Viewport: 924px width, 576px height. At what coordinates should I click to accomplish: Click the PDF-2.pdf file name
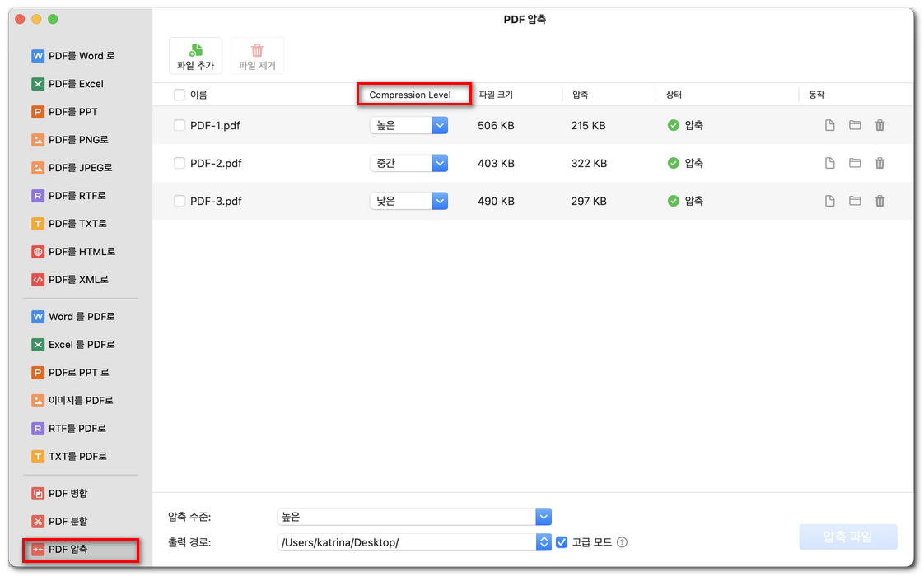pyautogui.click(x=216, y=163)
